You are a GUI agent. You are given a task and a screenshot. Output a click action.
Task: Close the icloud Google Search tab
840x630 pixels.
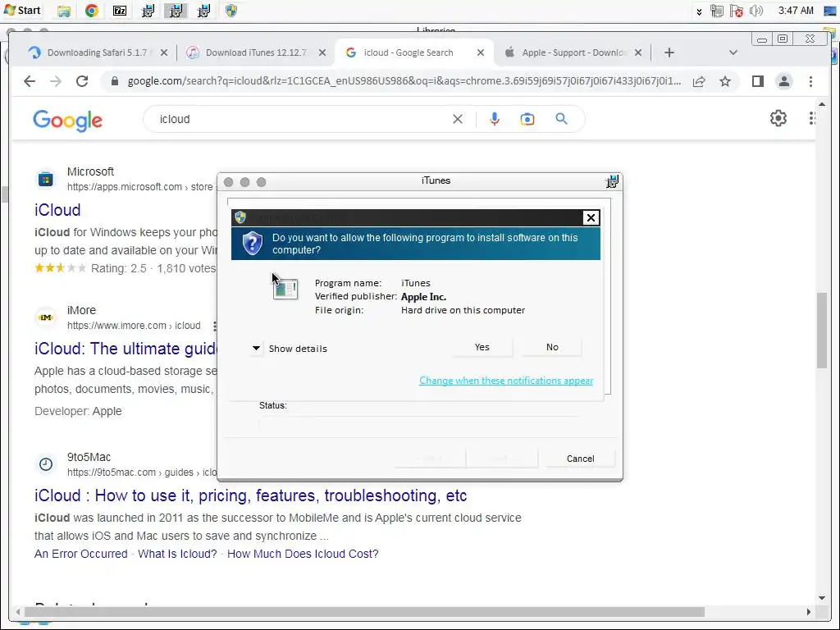click(x=481, y=52)
